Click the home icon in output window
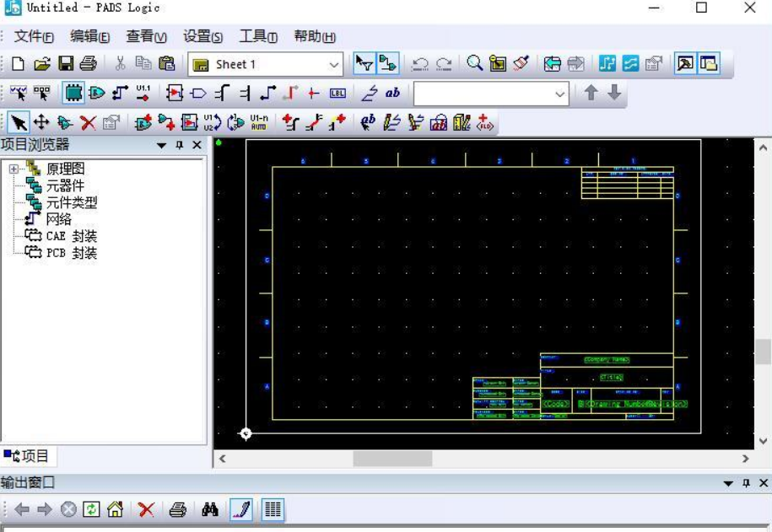 click(115, 509)
